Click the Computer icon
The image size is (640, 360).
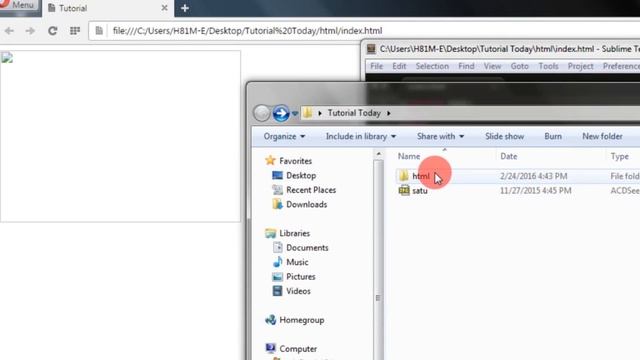pos(270,348)
